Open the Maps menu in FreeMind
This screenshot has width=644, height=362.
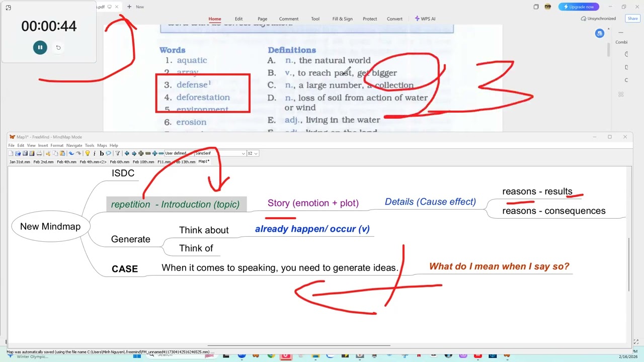click(102, 145)
